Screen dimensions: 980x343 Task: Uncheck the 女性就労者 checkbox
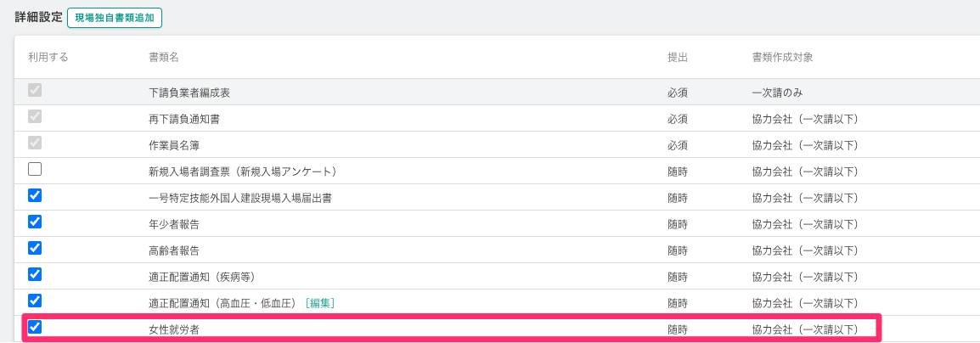point(35,327)
